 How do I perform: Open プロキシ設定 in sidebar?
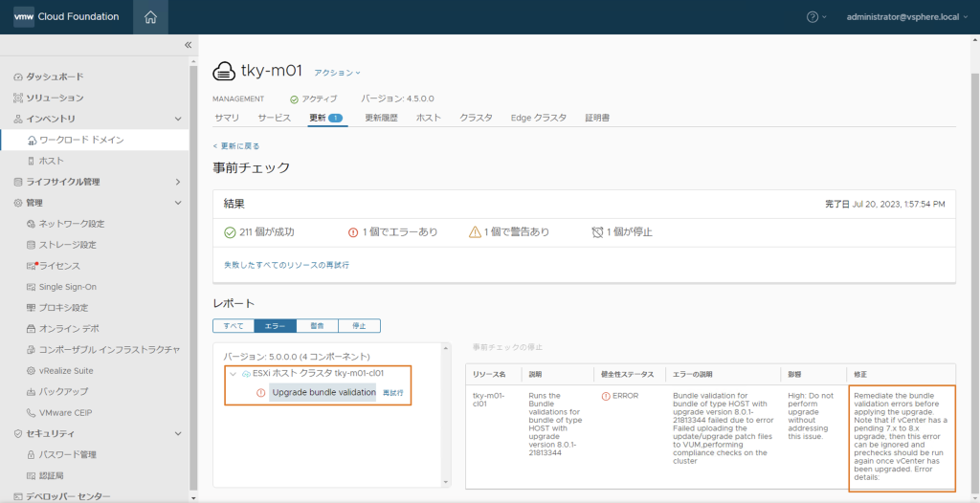(63, 308)
